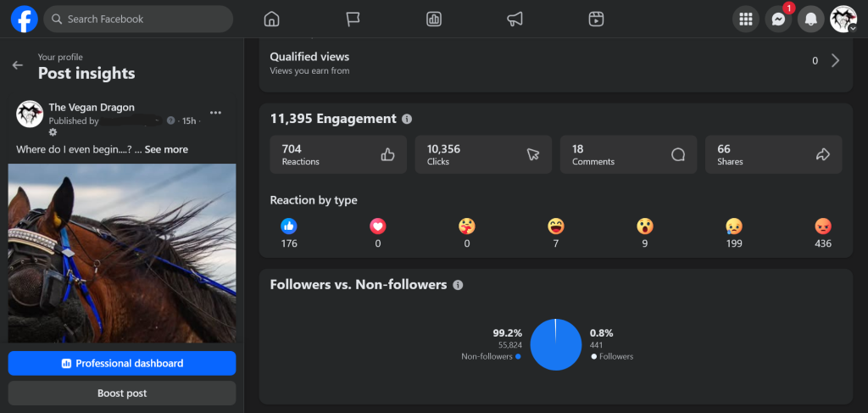
Task: Open the Ad Center megaphone icon
Action: click(x=515, y=20)
